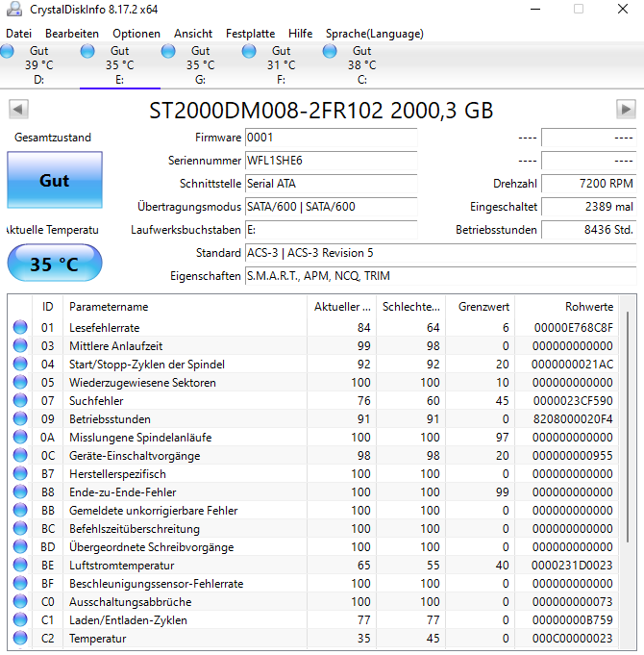
Task: Click status orb of Geräte-Einschaltvorgänge row
Action: (20, 455)
